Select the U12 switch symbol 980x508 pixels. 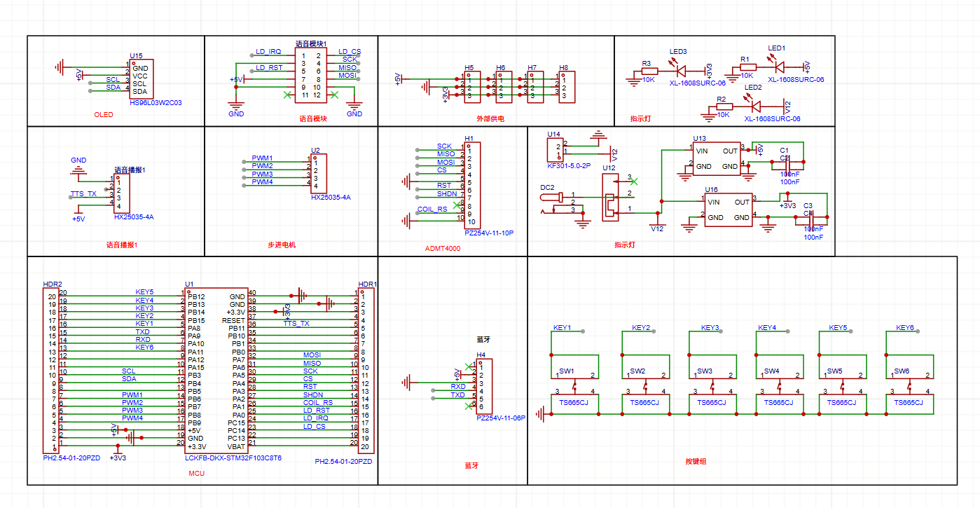point(611,198)
